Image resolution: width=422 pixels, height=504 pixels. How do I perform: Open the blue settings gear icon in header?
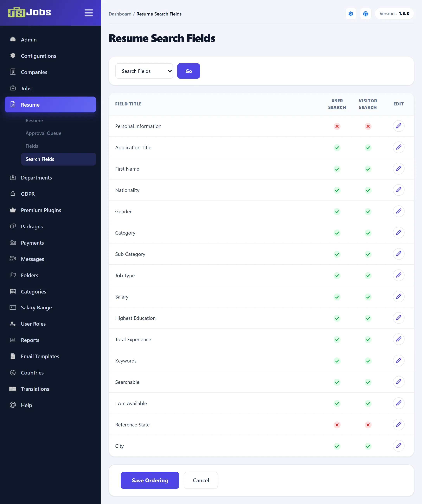[x=351, y=14]
